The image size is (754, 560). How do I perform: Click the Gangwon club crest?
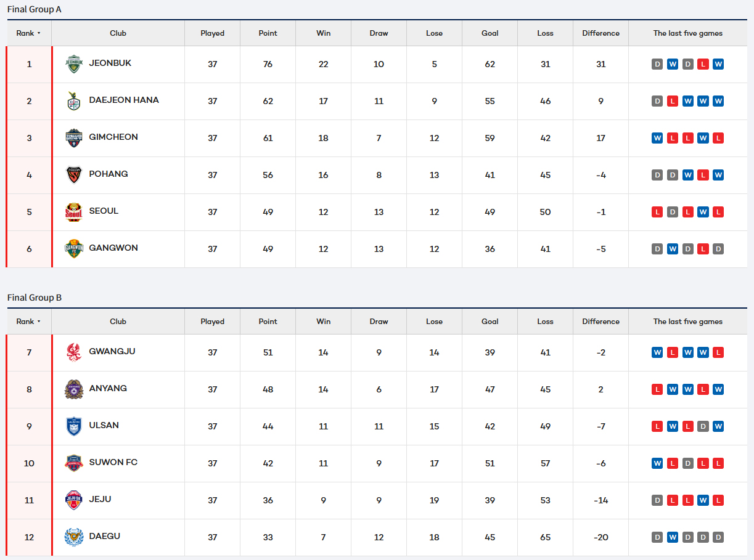74,249
